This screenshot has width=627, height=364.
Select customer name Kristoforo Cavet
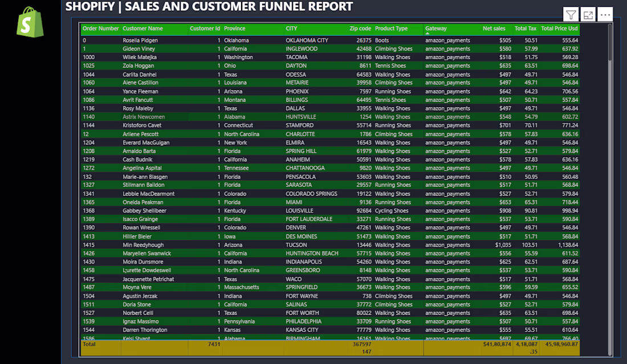tap(142, 125)
